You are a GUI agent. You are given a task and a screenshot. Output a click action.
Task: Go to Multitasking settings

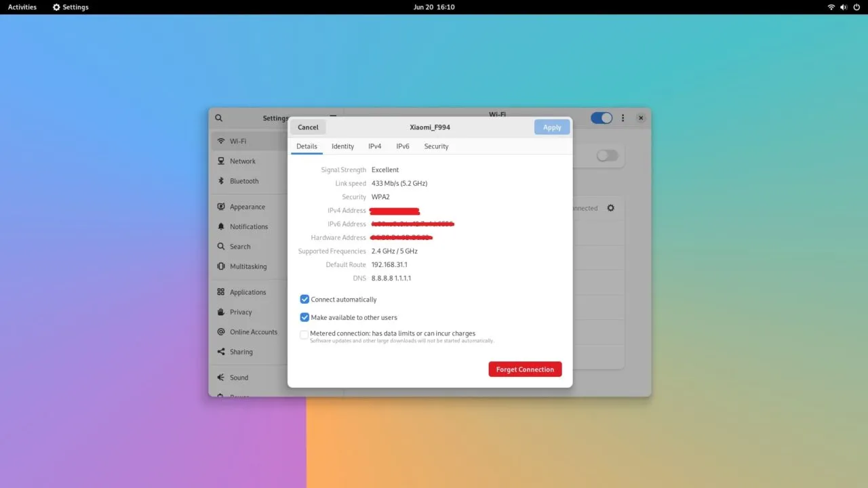click(x=248, y=266)
